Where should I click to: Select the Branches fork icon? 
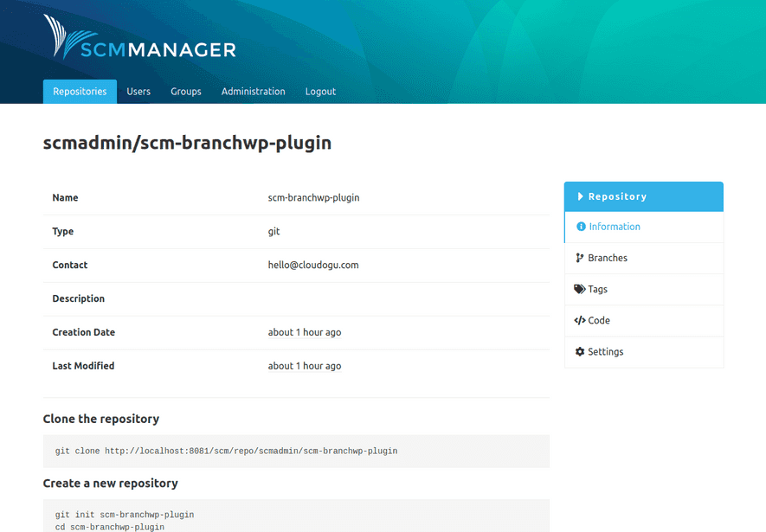[580, 257]
